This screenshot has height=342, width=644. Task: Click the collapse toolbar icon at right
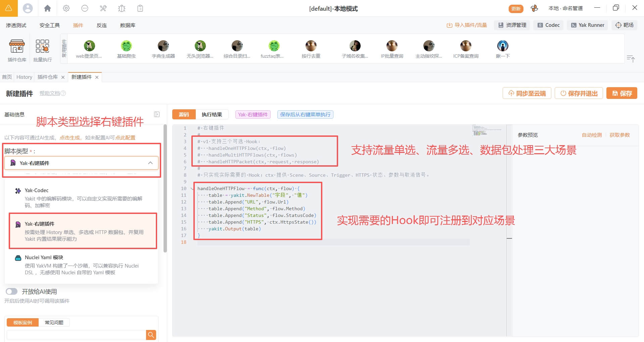[631, 59]
